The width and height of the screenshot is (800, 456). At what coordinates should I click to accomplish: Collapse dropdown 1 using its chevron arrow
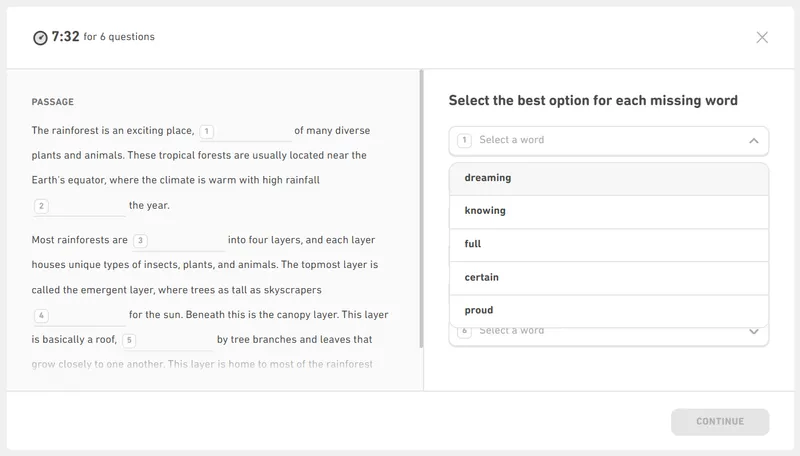[x=753, y=141]
